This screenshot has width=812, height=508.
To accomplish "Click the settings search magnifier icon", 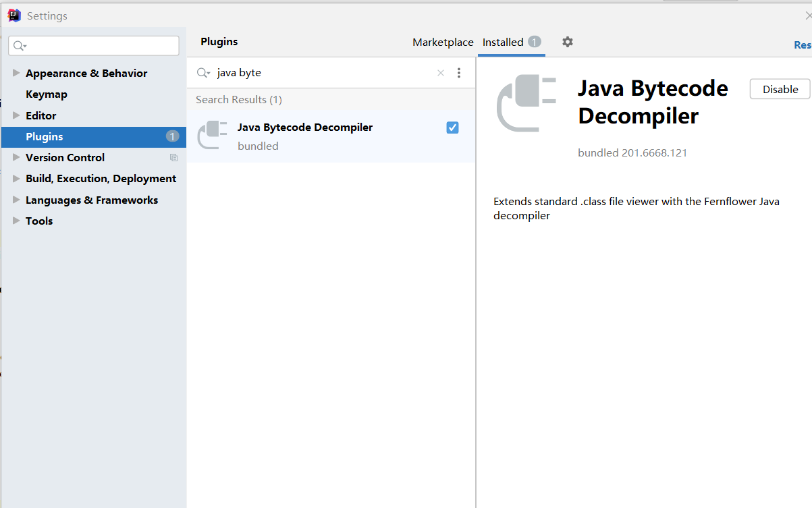I will pyautogui.click(x=20, y=46).
